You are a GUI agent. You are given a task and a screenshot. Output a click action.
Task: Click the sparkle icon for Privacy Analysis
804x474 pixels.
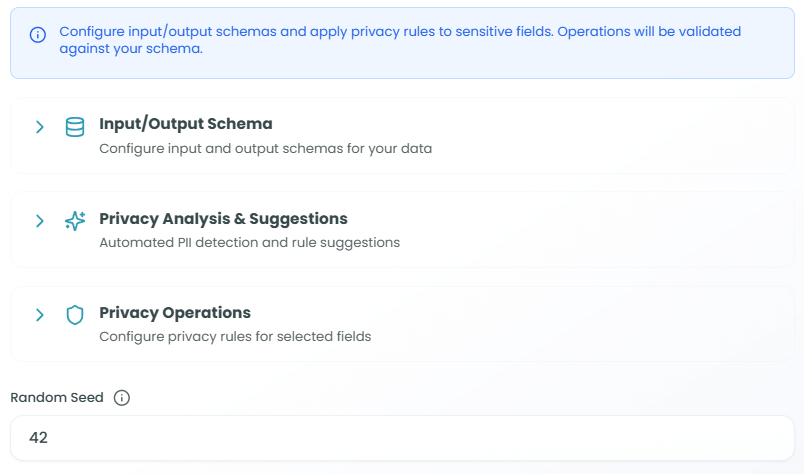tap(74, 221)
